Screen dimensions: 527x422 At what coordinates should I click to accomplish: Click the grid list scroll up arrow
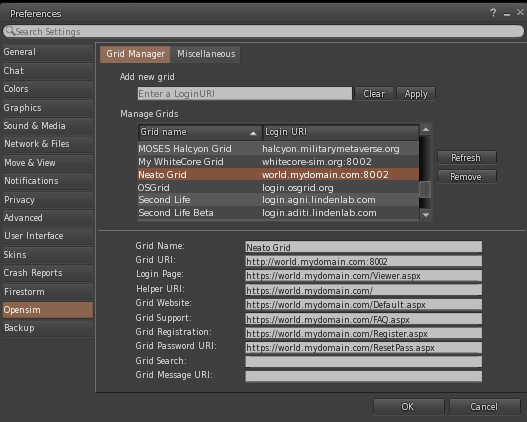click(x=426, y=129)
